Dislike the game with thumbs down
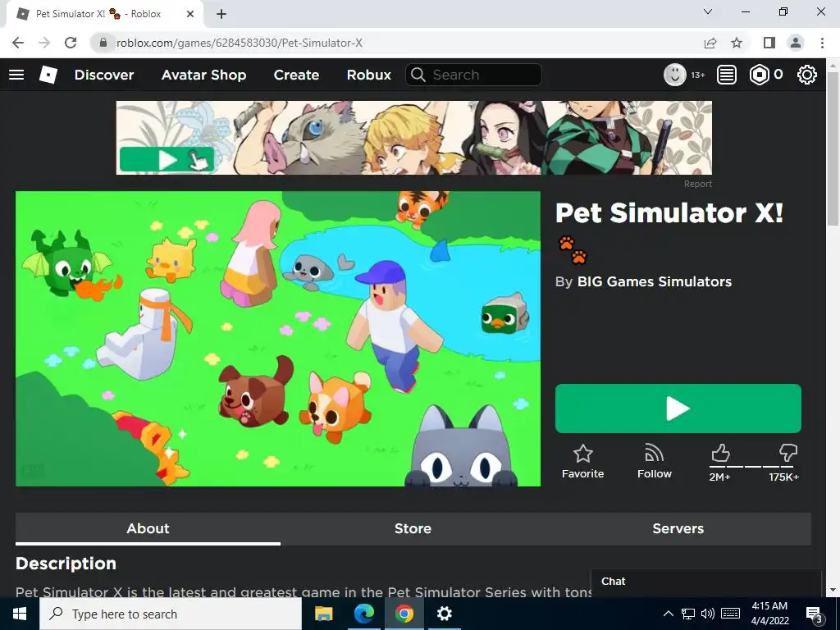 [x=788, y=453]
